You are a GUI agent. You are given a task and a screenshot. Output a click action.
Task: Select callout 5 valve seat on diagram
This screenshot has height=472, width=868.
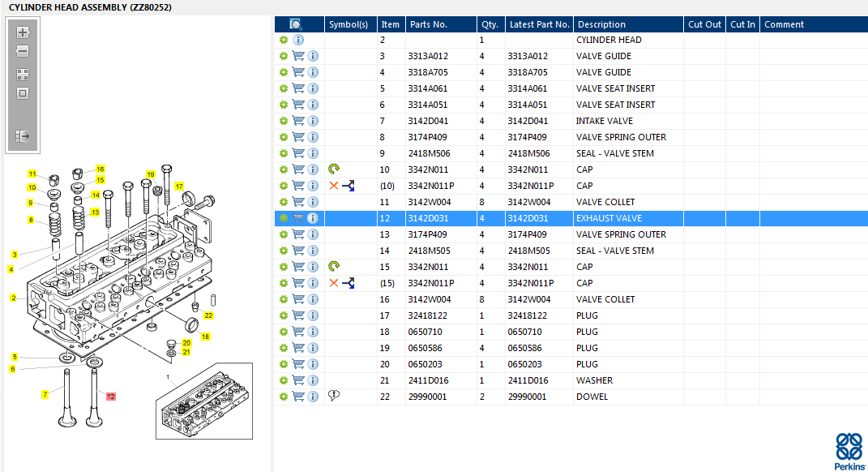[15, 357]
